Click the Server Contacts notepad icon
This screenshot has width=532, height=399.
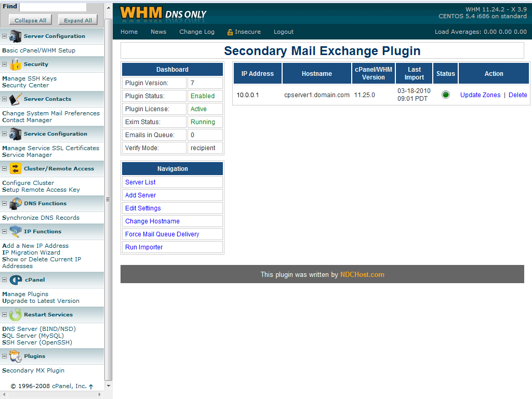coord(16,99)
